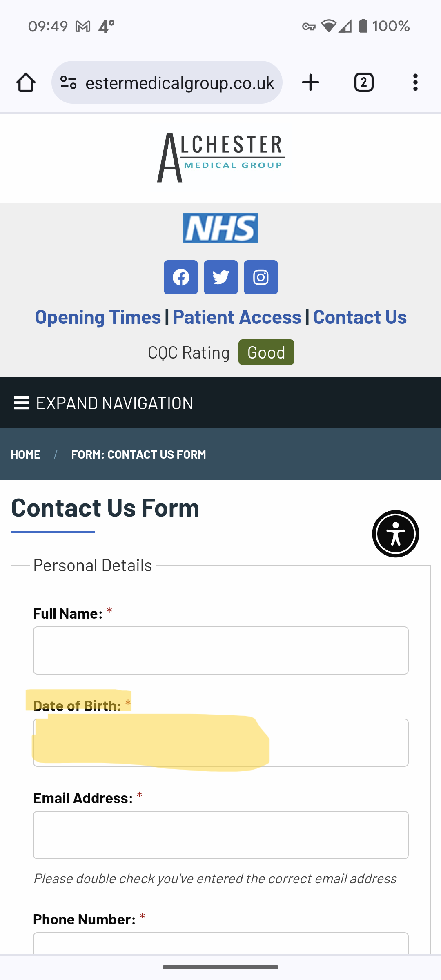441x980 pixels.
Task: Tap the browser home icon
Action: (x=26, y=82)
